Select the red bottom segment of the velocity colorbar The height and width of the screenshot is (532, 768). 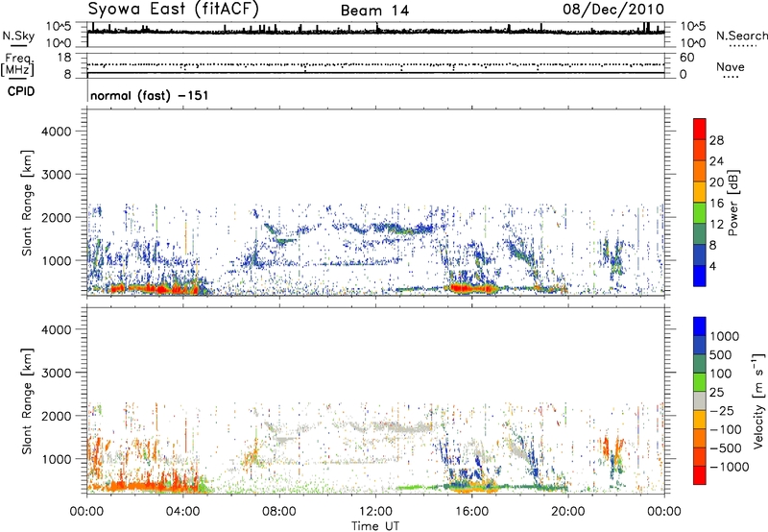[700, 475]
